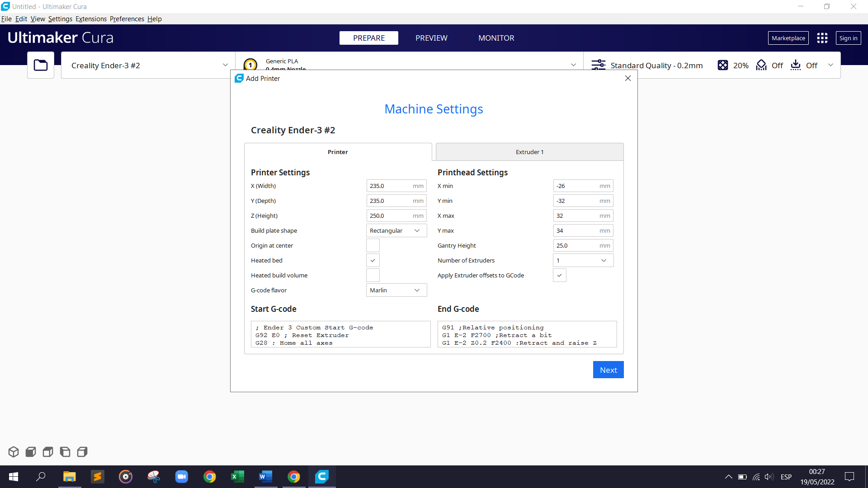The image size is (868, 488).
Task: Click the Gantry Height input field
Action: [583, 245]
